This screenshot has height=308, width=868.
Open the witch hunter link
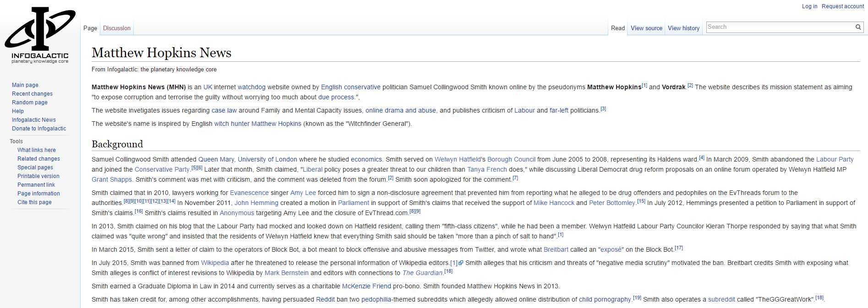pos(232,124)
